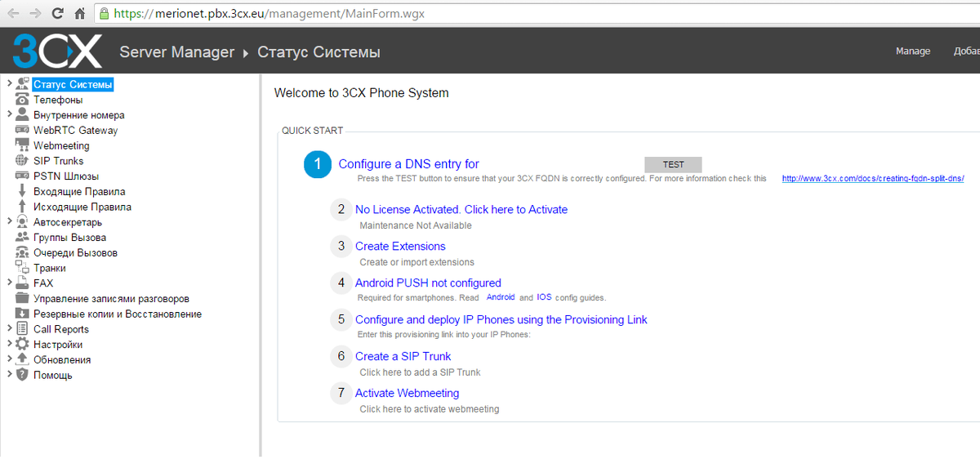Expand the Call Reports tree node

(x=9, y=328)
